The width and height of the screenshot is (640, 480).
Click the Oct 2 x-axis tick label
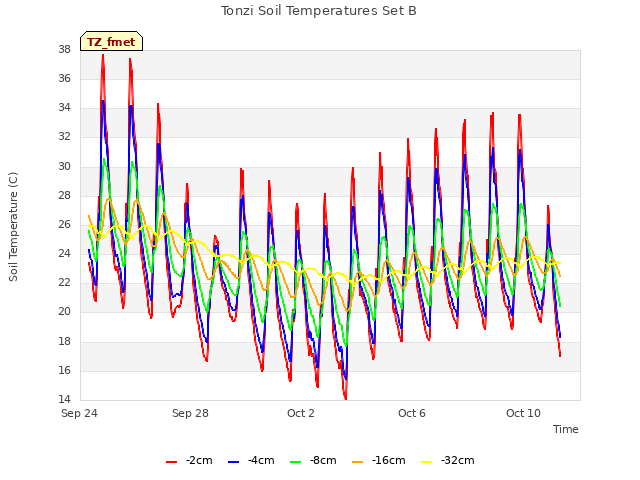[301, 413]
